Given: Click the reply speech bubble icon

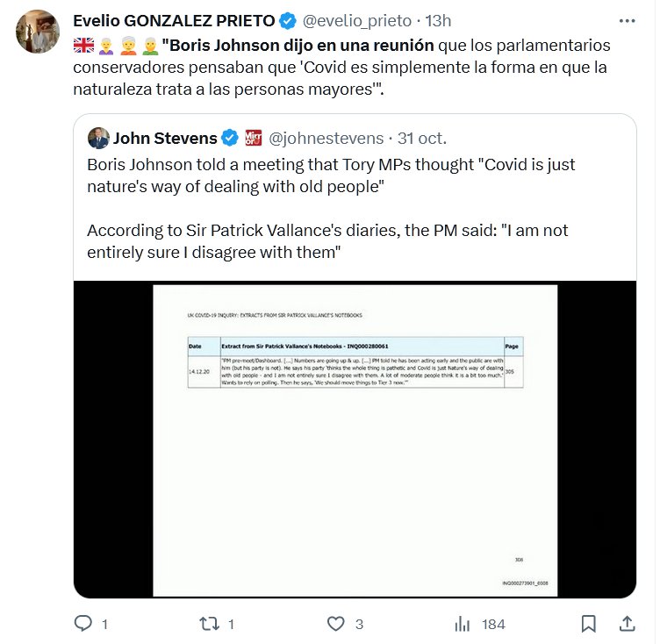Looking at the screenshot, I should click(x=84, y=624).
